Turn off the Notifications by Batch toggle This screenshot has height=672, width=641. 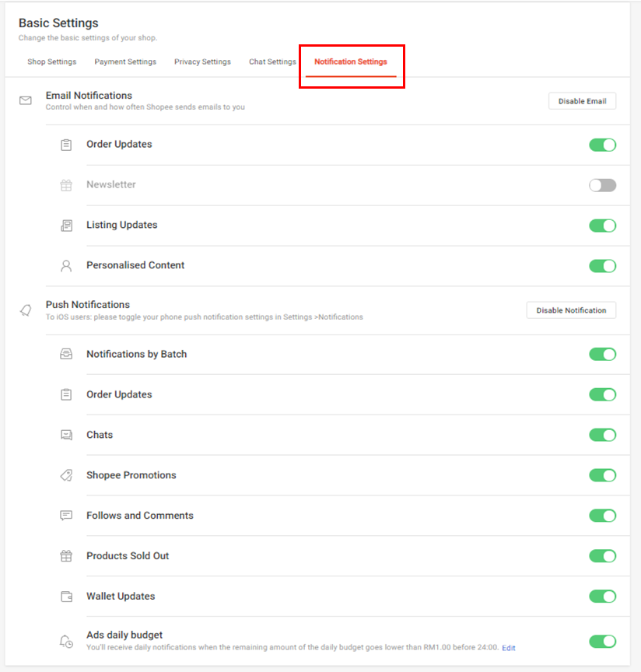tap(603, 354)
